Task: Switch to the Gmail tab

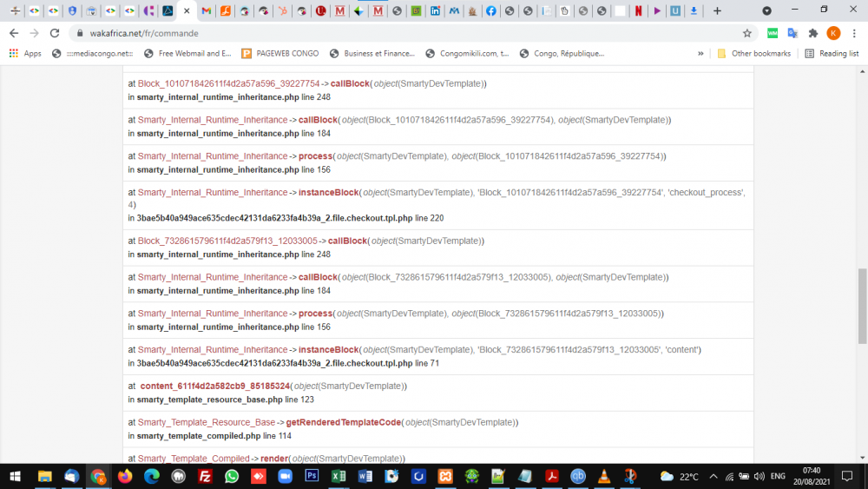Action: click(206, 10)
